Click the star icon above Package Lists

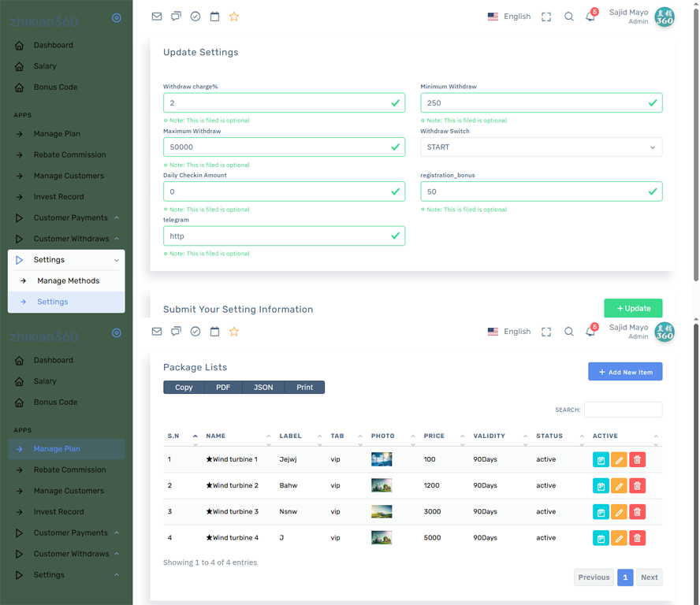pos(234,332)
